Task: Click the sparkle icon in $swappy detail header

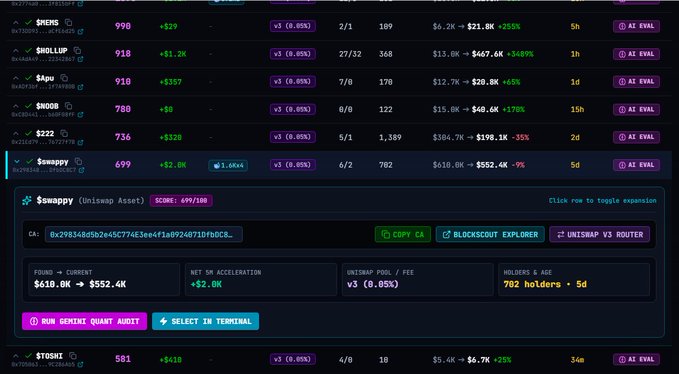Action: pos(27,200)
